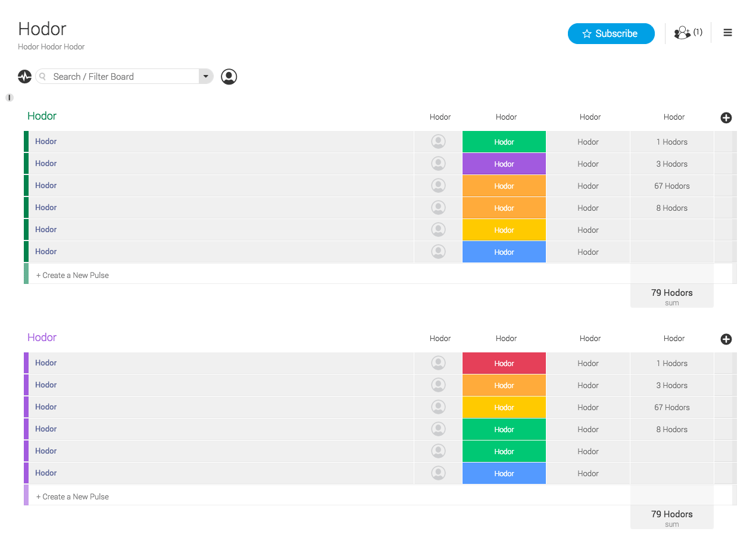Create a New Pulse in green group
Image resolution: width=756 pixels, height=550 pixels.
point(73,276)
